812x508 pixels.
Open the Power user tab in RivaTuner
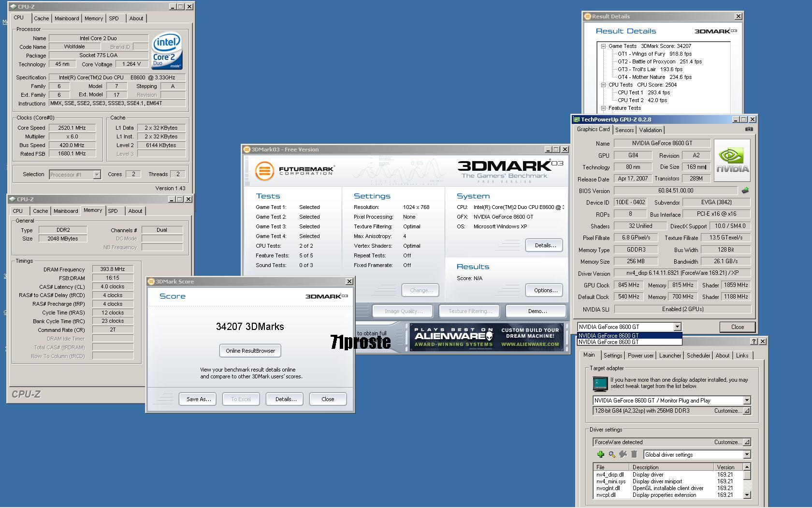(640, 356)
